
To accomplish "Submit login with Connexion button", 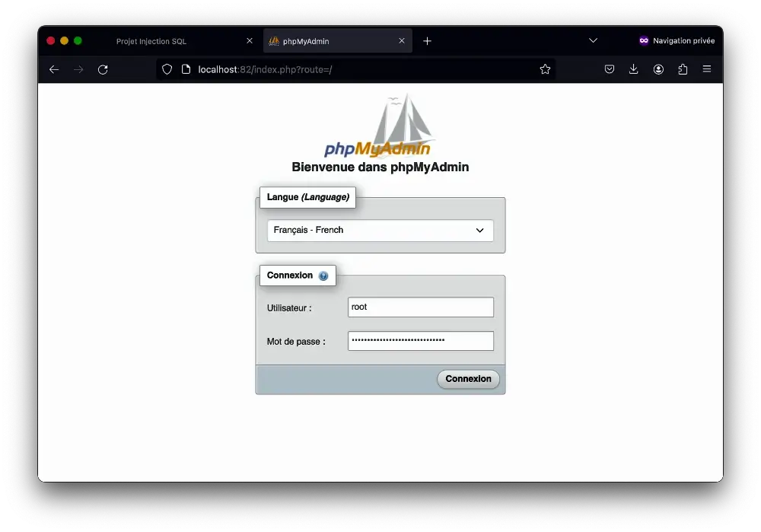I will (x=468, y=379).
